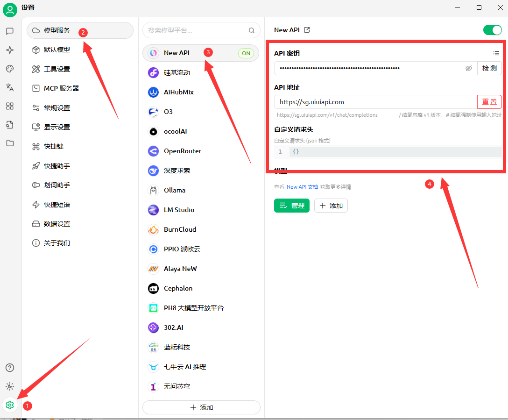Open the settings gear icon
Screen dimensions: 508x420
tap(10, 405)
